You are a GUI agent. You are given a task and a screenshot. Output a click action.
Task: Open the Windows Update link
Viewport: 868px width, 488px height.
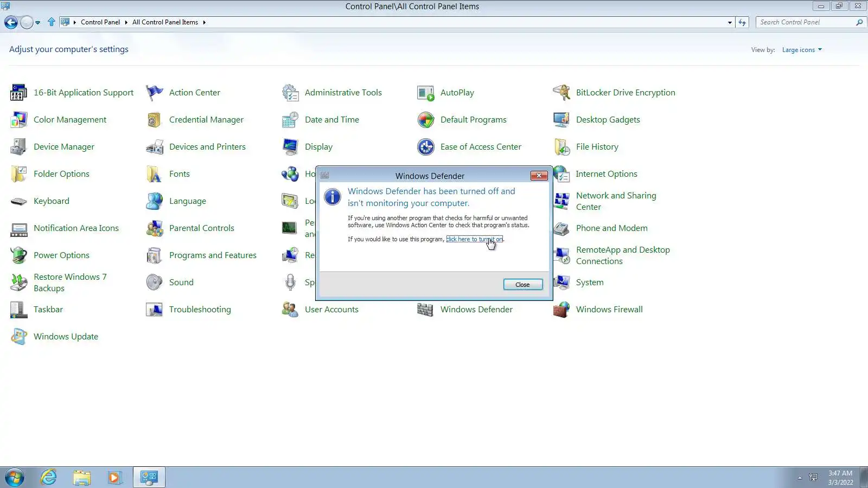coord(66,337)
